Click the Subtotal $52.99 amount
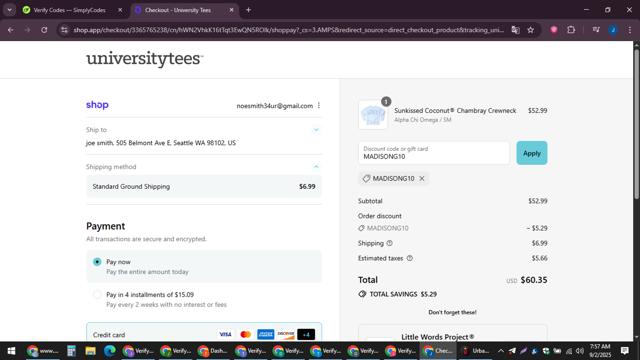640x360 pixels. click(538, 201)
